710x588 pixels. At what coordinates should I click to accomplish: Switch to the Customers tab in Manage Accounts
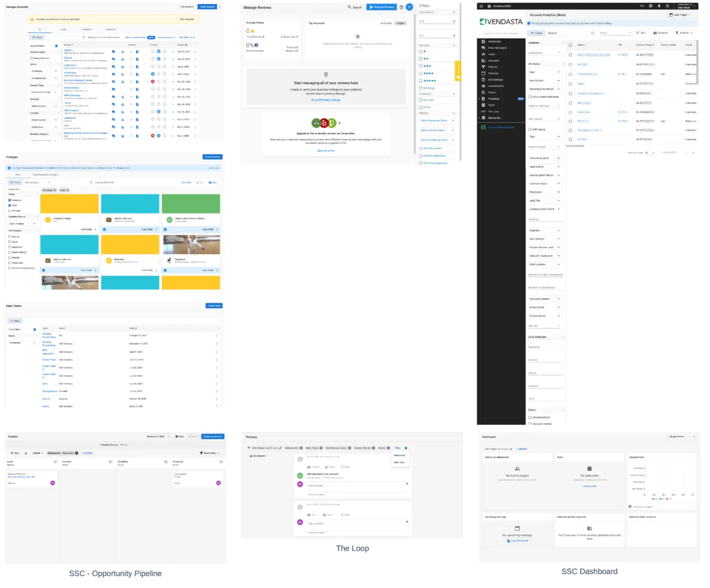tap(110, 29)
